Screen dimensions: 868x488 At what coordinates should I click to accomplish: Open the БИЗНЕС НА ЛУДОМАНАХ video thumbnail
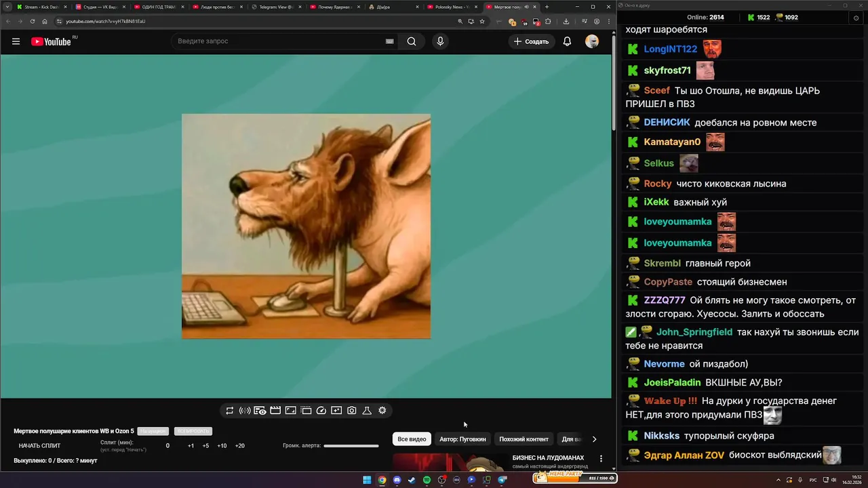450,462
